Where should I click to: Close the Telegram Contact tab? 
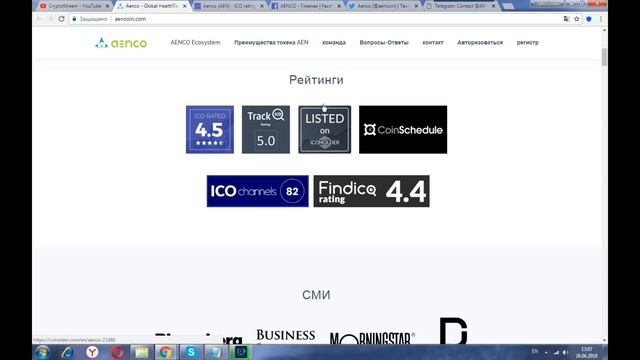click(493, 6)
